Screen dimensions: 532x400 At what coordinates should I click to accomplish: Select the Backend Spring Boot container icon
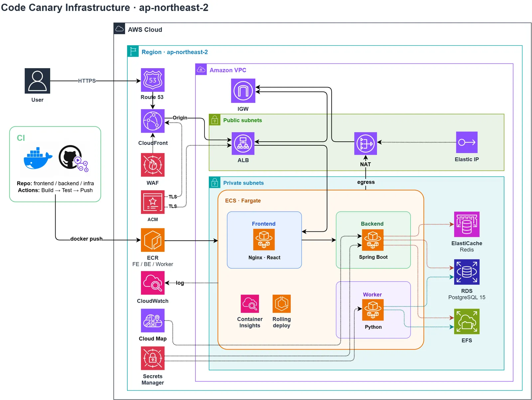[373, 240]
